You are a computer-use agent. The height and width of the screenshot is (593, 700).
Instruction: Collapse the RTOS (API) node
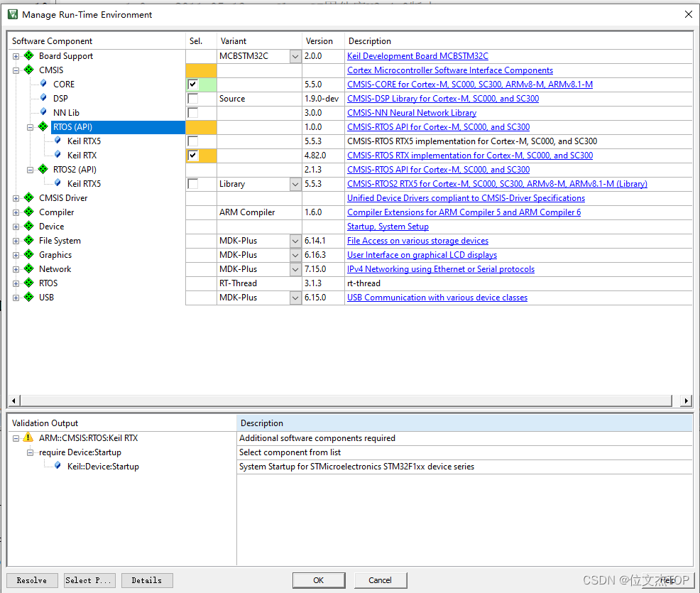click(31, 127)
